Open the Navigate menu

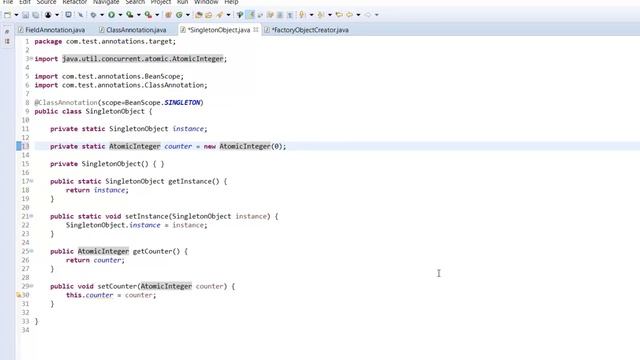[106, 2]
